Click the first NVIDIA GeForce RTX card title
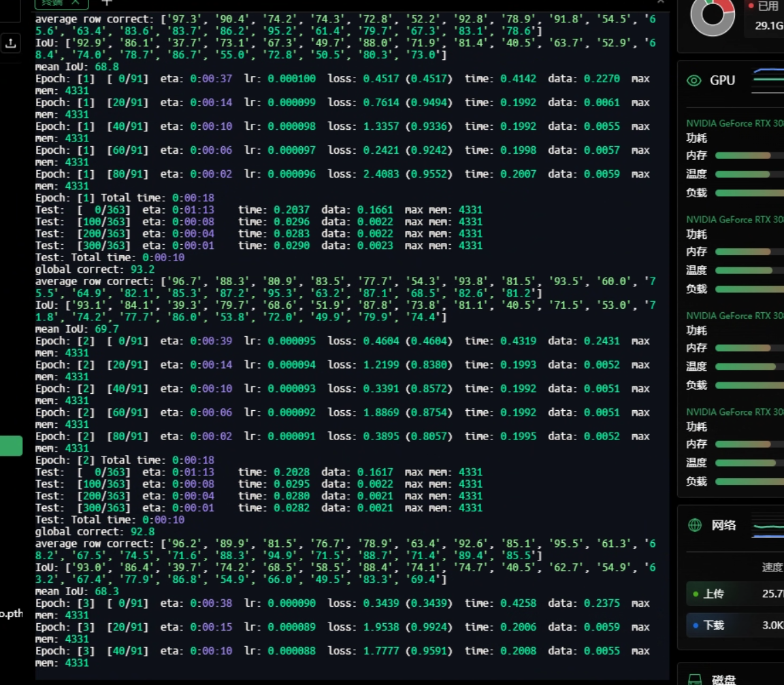 735,123
